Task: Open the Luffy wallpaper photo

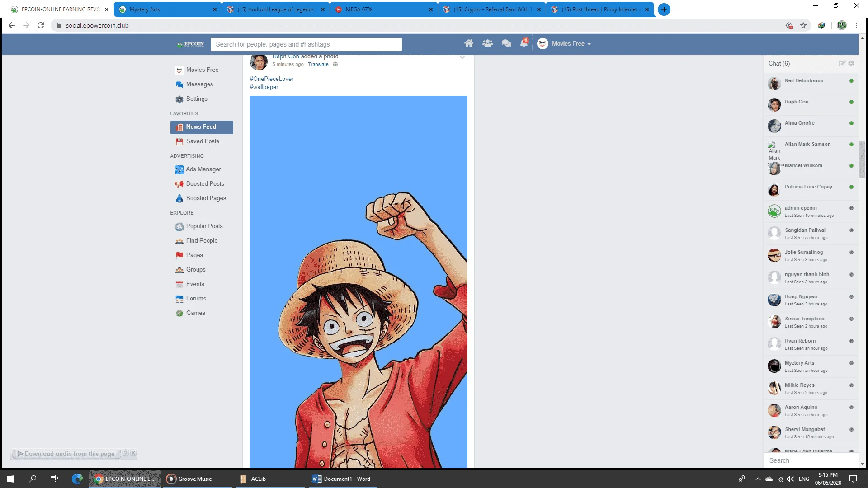Action: tap(359, 282)
